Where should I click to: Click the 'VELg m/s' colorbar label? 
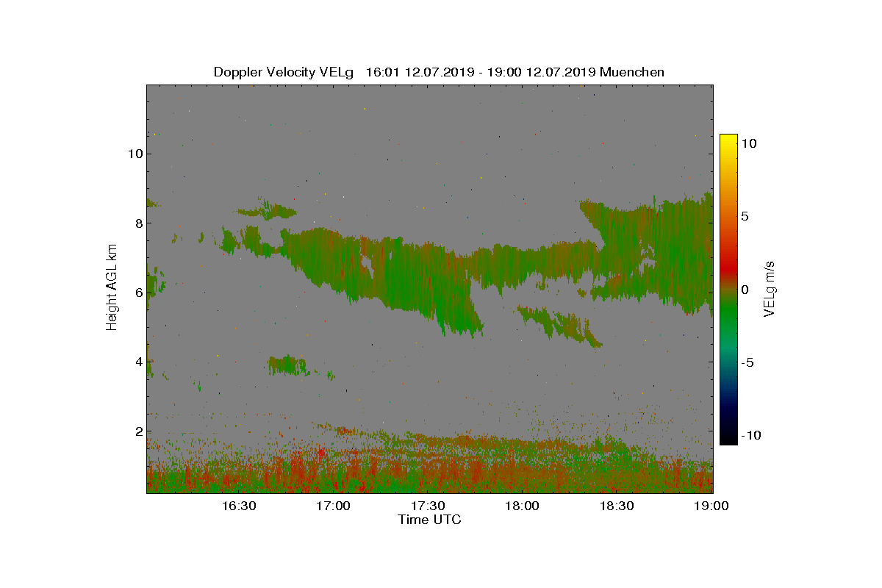[770, 288]
